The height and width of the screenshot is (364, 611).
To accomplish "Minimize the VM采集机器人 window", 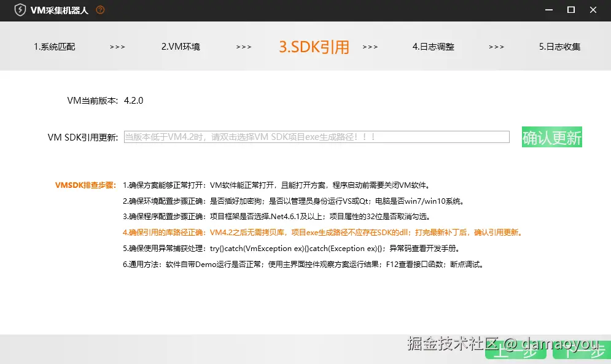I will (x=549, y=10).
